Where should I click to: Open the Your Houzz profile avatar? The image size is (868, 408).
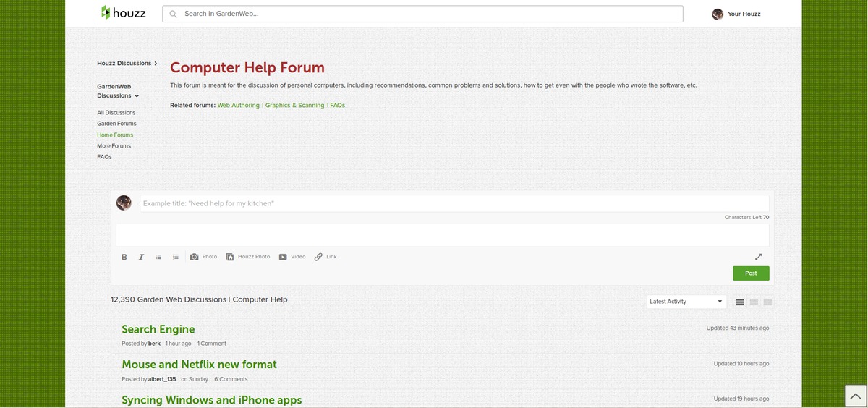pos(718,14)
